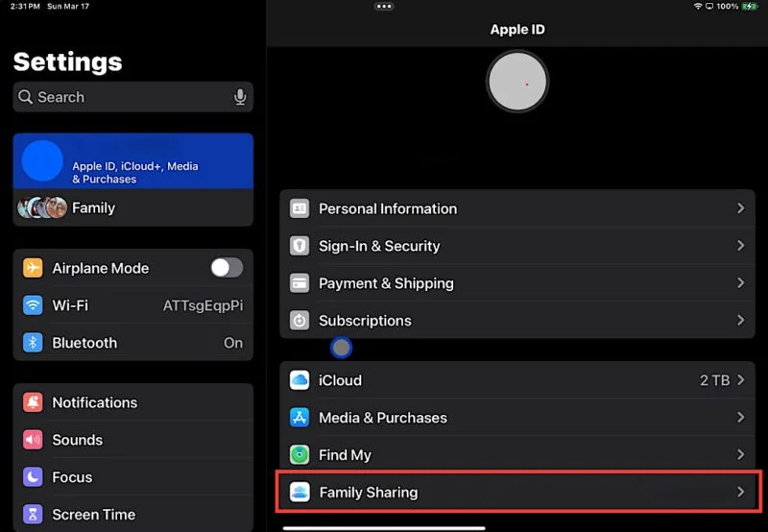Click the Sign-In & Security shield icon
This screenshot has height=532, width=768.
pos(300,246)
